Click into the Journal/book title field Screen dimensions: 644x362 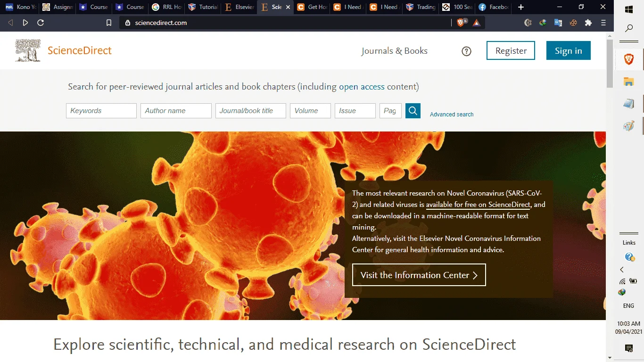pos(251,111)
